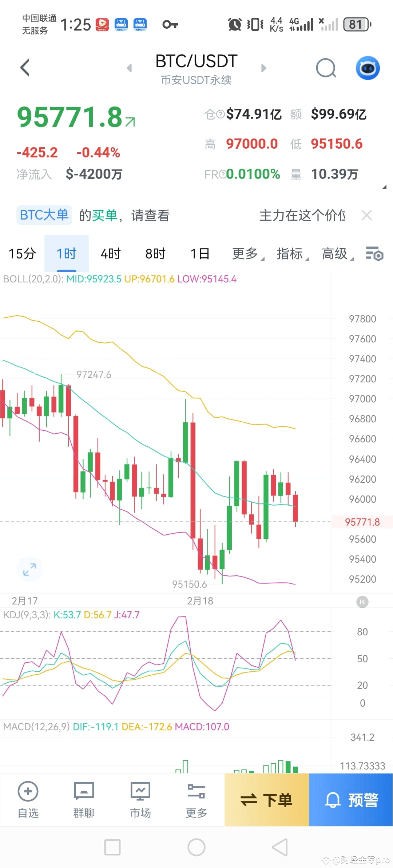Select the 1日 timeframe tab
The height and width of the screenshot is (868, 393).
(x=199, y=254)
